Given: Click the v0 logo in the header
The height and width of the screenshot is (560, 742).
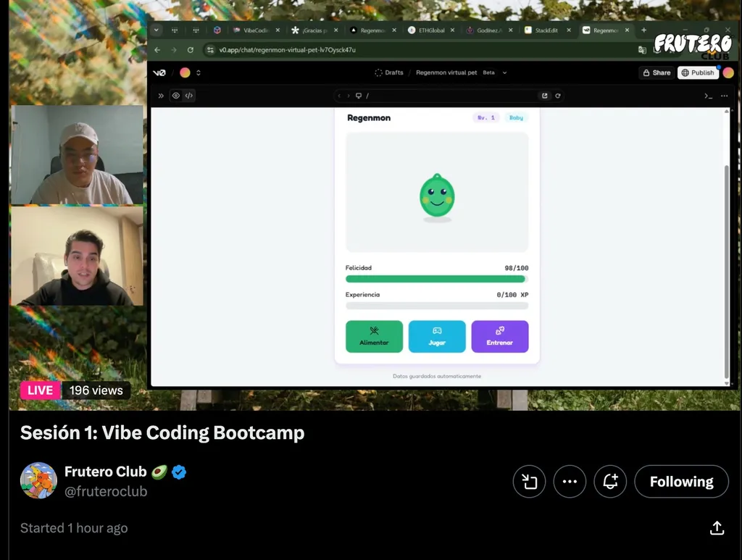Looking at the screenshot, I should (159, 72).
